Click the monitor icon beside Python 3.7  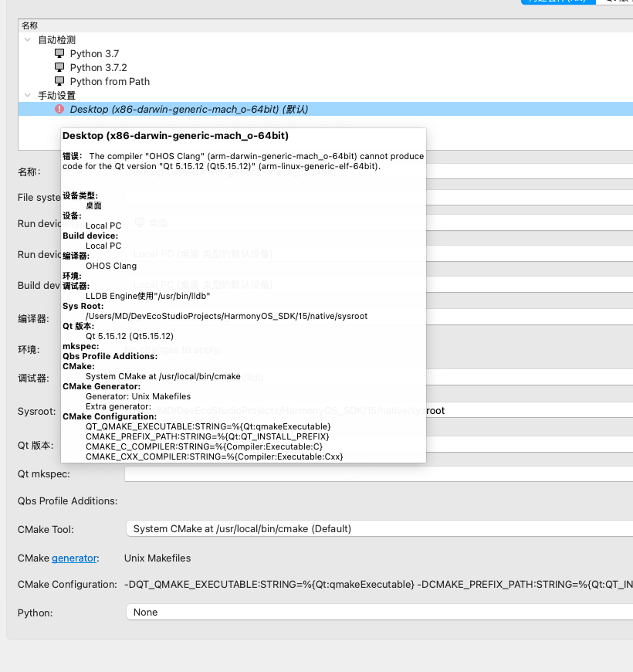[59, 53]
